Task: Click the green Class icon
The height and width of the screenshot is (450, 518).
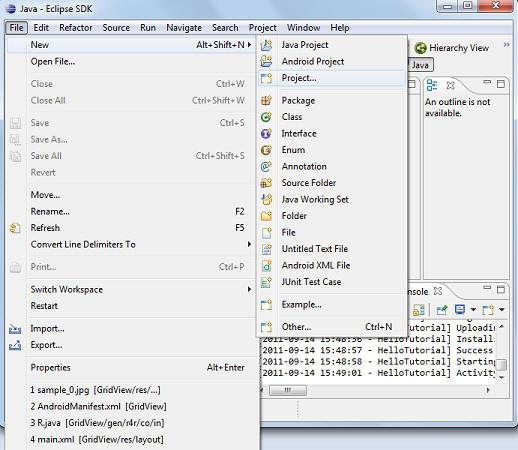Action: (266, 117)
